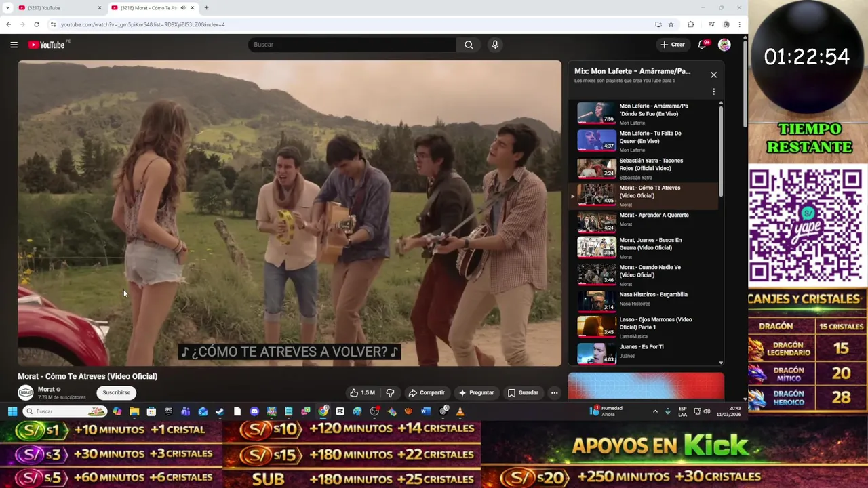Reload the page
Viewport: 868px width, 488px height.
[37, 24]
